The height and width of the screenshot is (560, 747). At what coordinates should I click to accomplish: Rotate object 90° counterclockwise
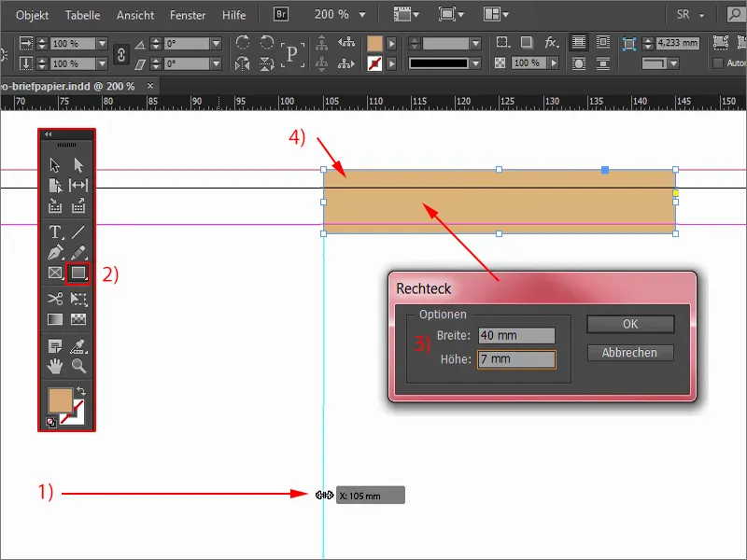(267, 42)
